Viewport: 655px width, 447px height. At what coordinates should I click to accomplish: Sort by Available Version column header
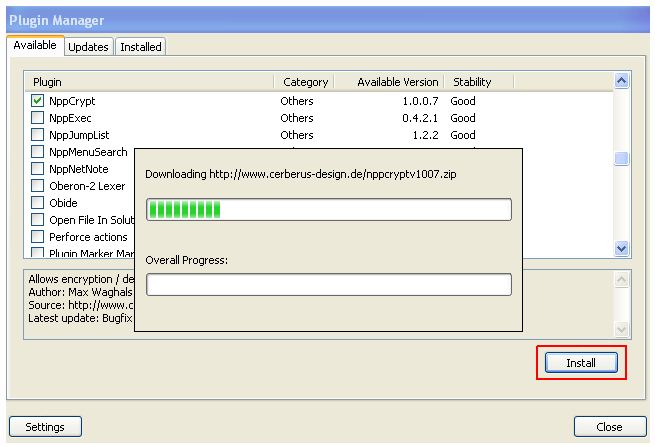pos(396,82)
